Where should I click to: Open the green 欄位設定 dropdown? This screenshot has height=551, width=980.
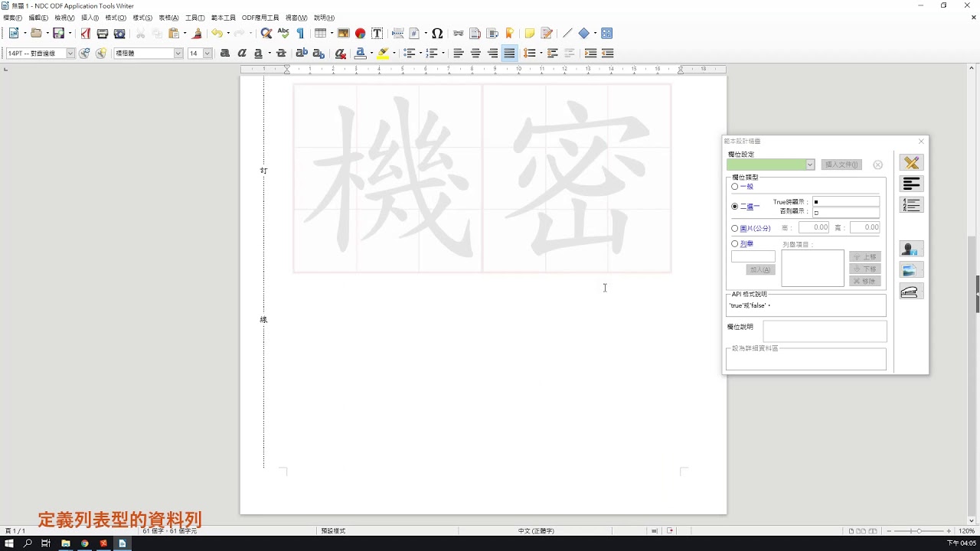[x=770, y=165]
